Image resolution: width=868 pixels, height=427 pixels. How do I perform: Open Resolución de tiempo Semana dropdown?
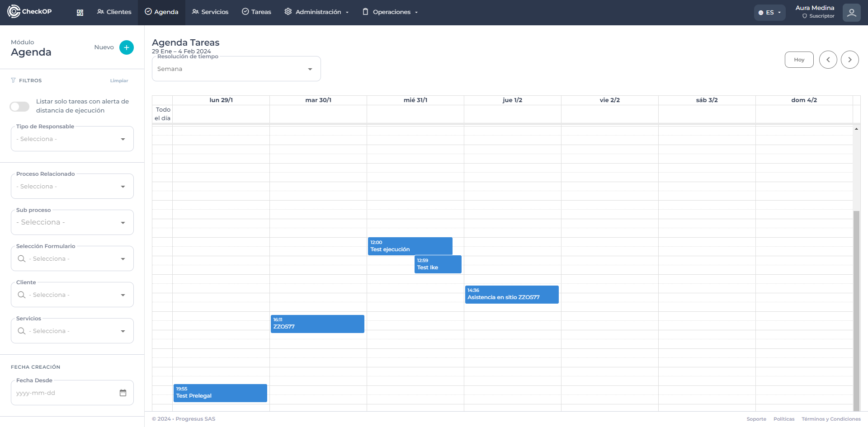(x=236, y=69)
